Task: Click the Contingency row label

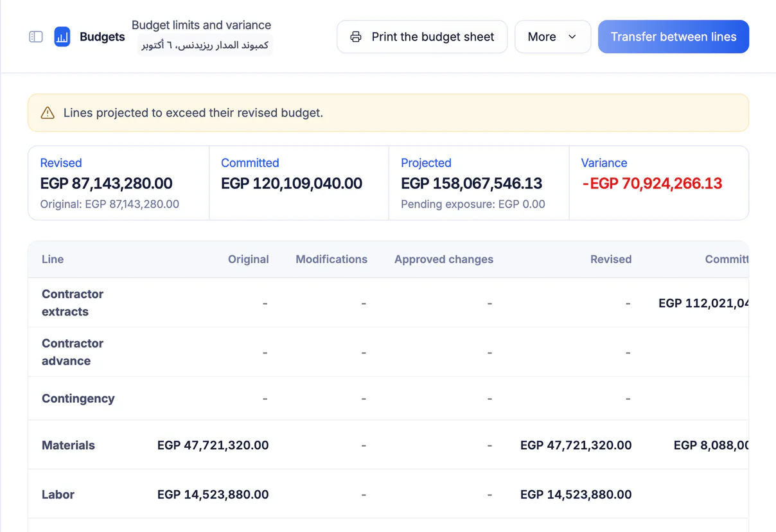Action: click(78, 398)
